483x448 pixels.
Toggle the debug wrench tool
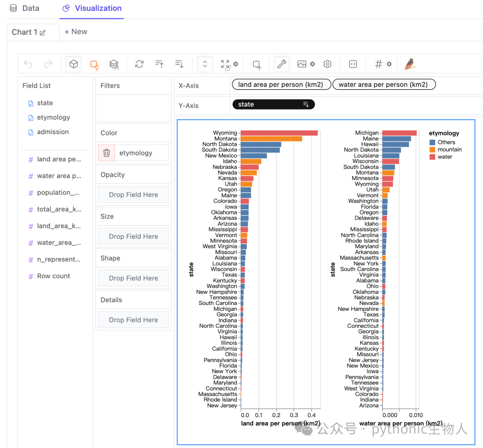pyautogui.click(x=282, y=64)
